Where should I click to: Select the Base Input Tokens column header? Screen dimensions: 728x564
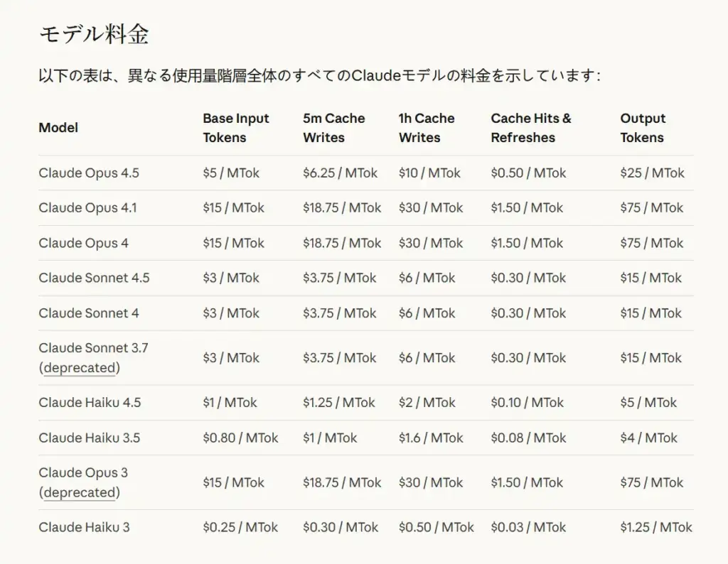[x=236, y=128]
